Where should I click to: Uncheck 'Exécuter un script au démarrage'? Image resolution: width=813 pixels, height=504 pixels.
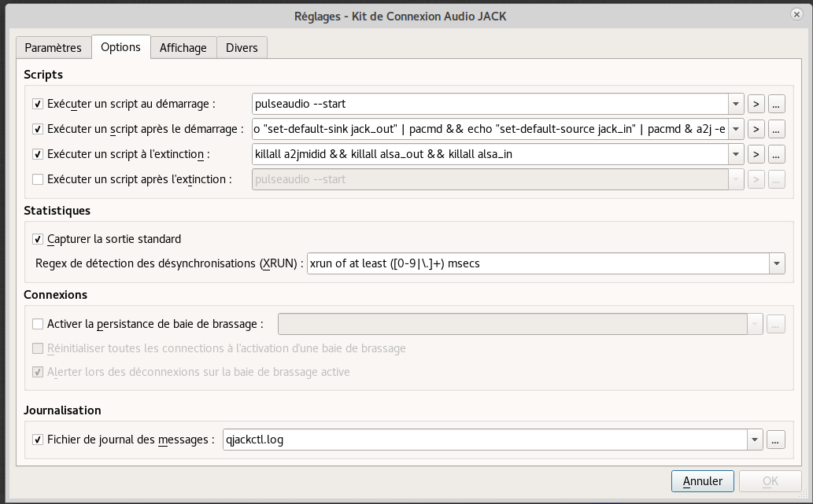(x=38, y=104)
